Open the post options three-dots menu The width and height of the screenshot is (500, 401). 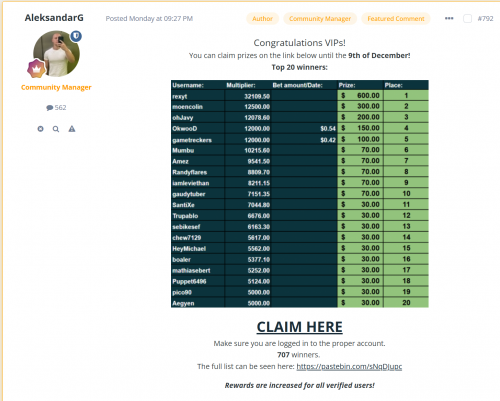click(x=449, y=18)
